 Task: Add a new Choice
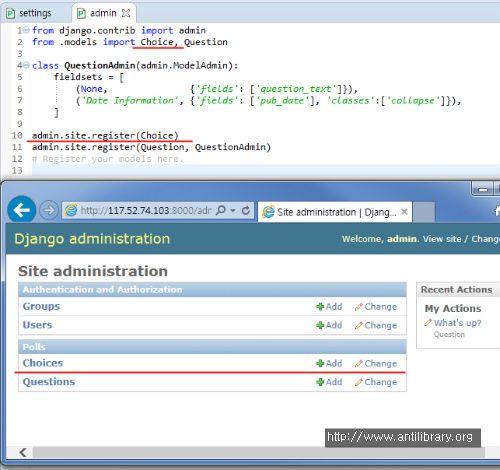pos(329,363)
